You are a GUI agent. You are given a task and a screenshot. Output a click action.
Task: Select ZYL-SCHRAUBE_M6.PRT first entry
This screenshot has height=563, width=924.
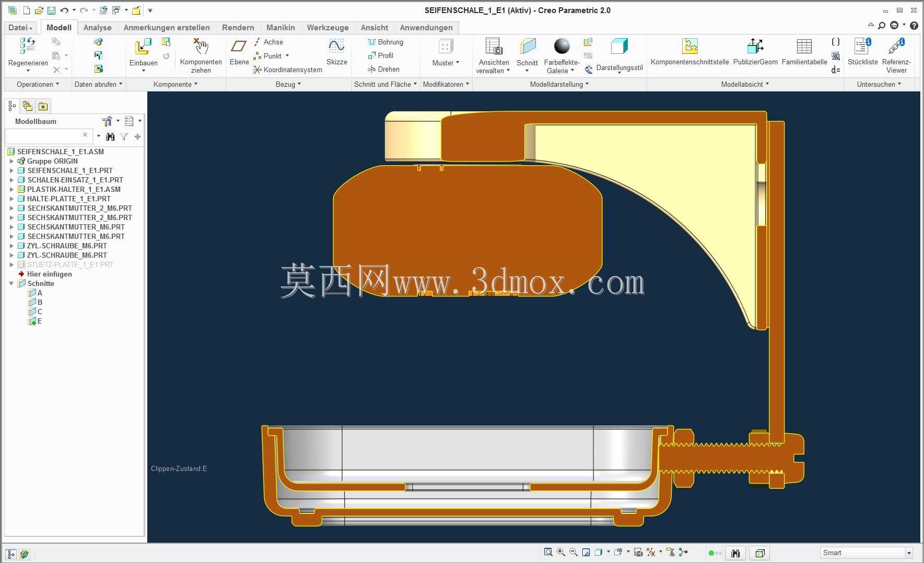[67, 246]
